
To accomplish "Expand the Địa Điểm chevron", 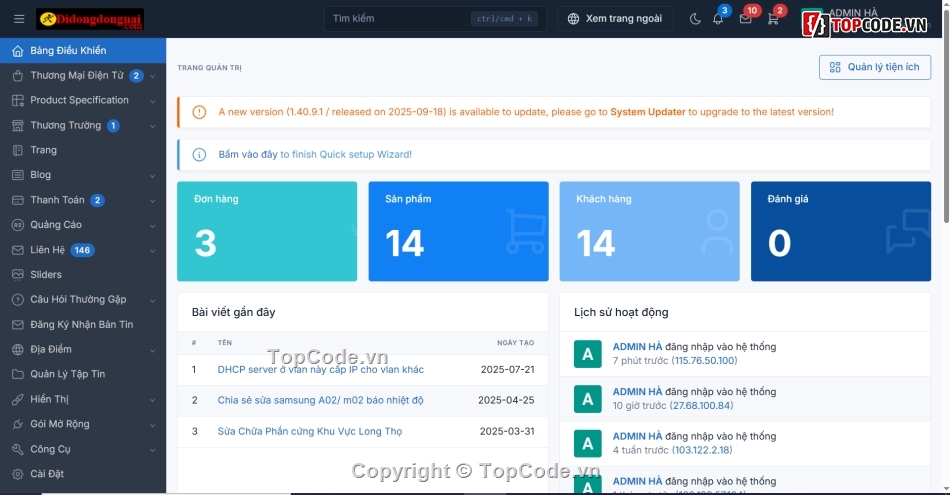I will click(153, 350).
